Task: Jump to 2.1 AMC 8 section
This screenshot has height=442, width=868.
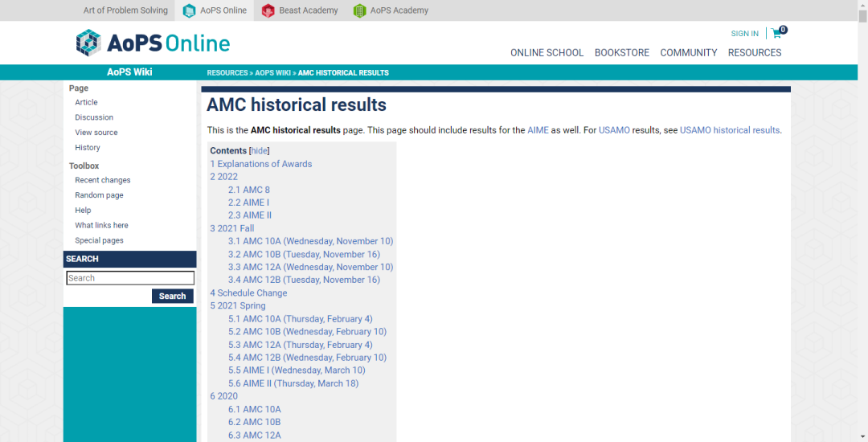Action: [248, 190]
